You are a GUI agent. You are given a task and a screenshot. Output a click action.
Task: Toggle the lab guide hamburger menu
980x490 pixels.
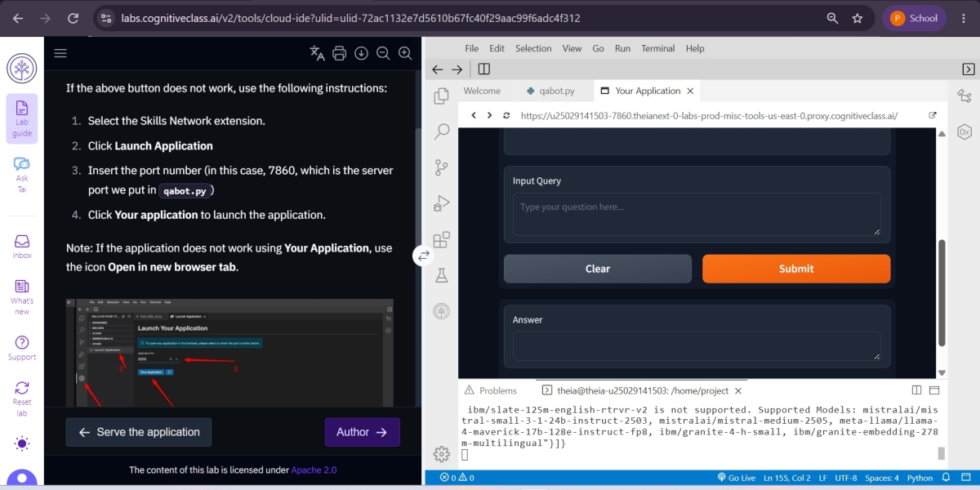(x=60, y=53)
